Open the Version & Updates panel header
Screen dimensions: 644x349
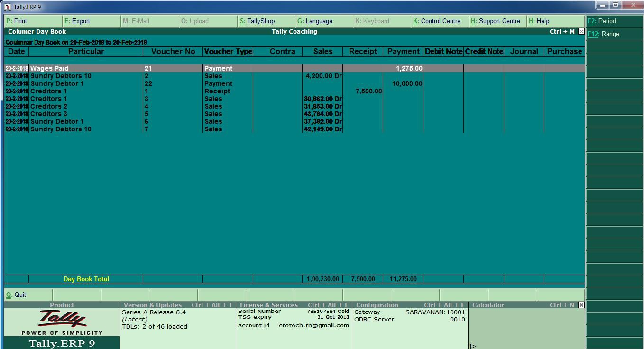178,305
